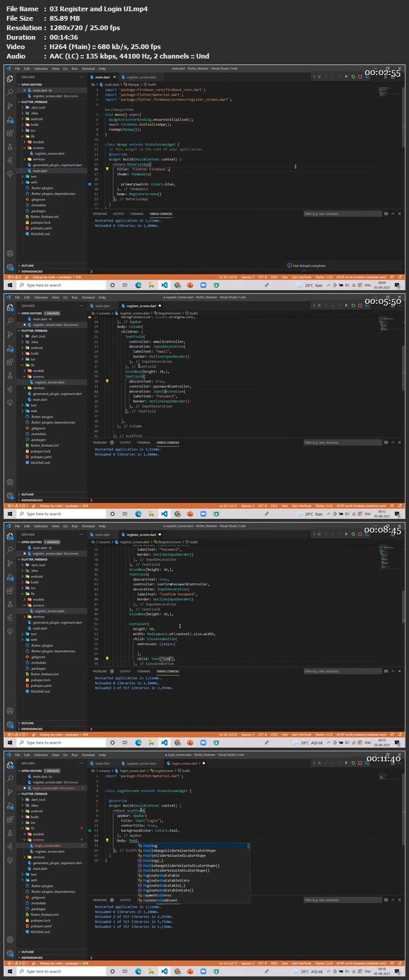
Task: Open Run and Debug view in 00:02:55 frame
Action: 9,119
